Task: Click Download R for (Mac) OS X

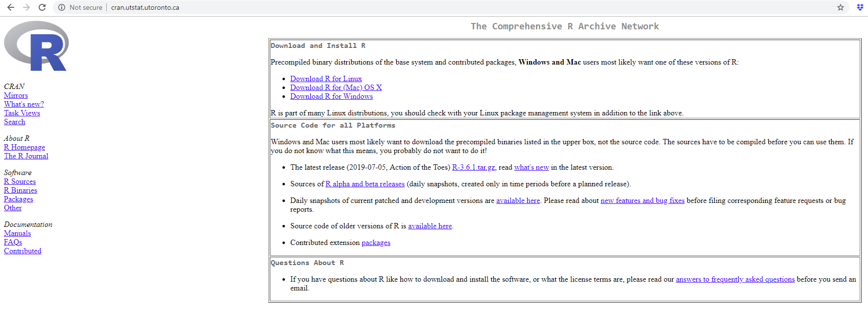Action: coord(336,88)
